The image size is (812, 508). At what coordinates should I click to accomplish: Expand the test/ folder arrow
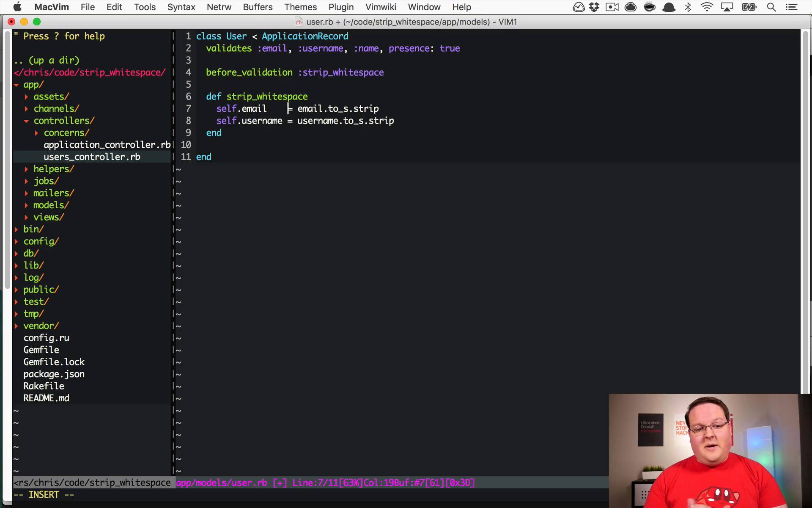(16, 302)
